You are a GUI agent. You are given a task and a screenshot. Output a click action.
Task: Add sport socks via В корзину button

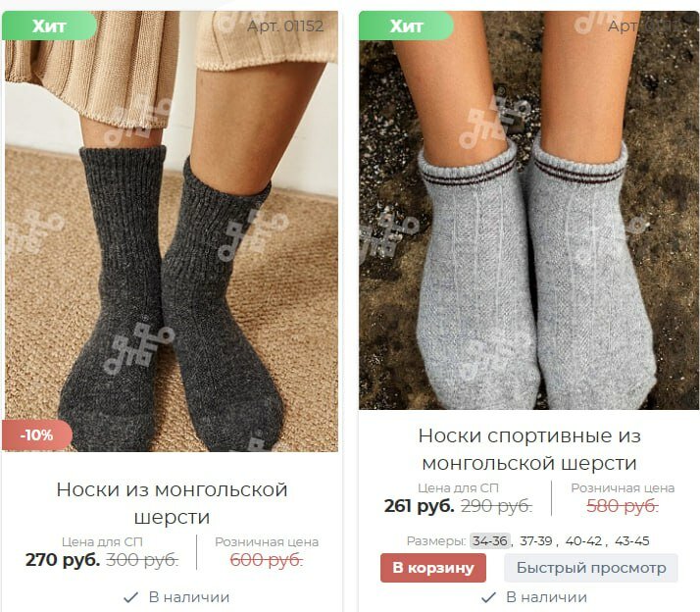pos(433,568)
